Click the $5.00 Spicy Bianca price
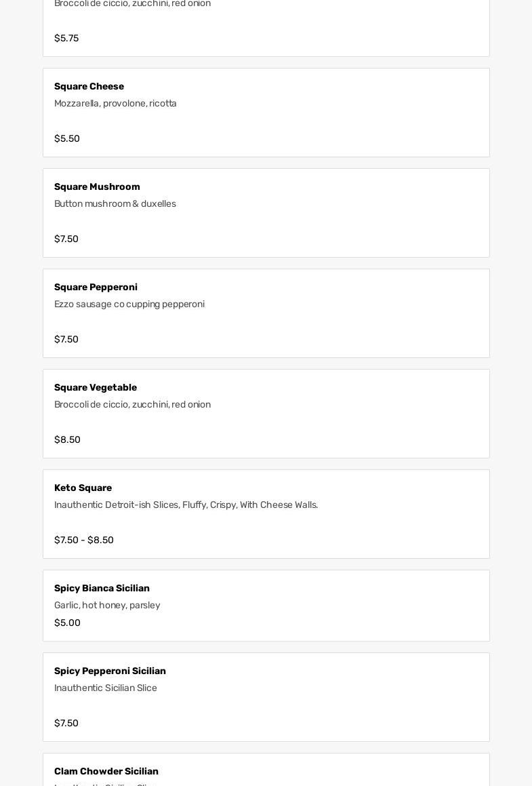This screenshot has width=532, height=786. click(67, 623)
